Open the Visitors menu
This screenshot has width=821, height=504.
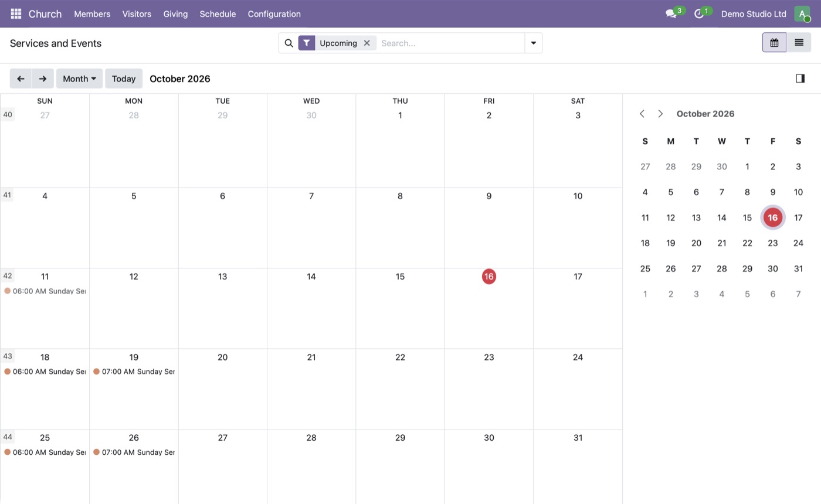(137, 13)
